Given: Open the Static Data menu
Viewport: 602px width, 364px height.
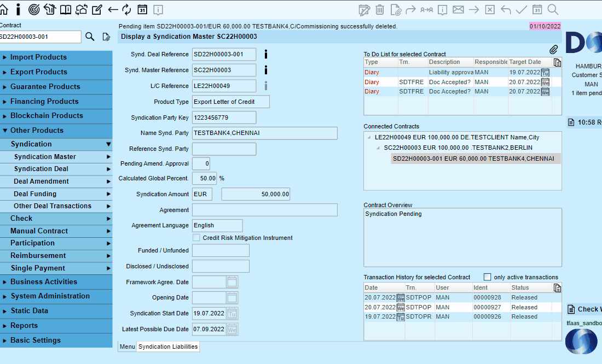Looking at the screenshot, I should click(x=56, y=311).
